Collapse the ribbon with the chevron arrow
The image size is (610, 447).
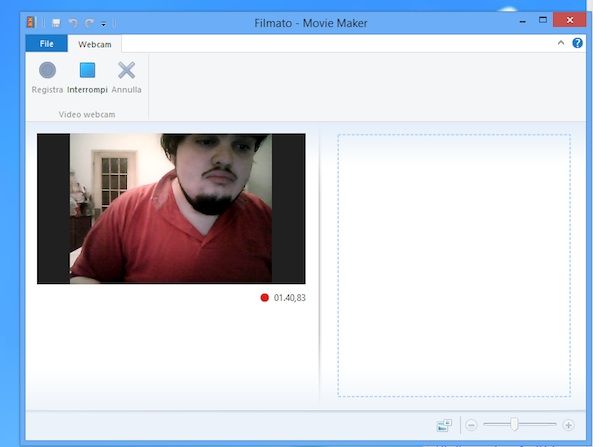[x=561, y=43]
